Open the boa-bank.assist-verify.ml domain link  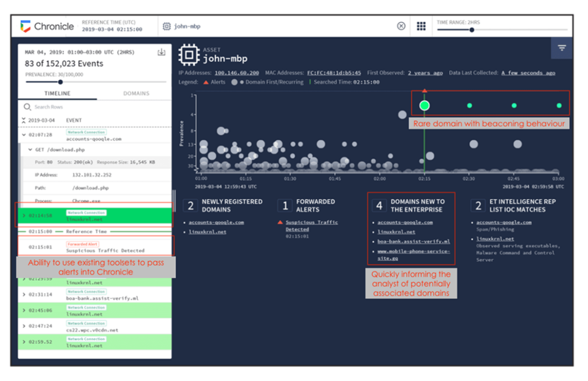(414, 241)
